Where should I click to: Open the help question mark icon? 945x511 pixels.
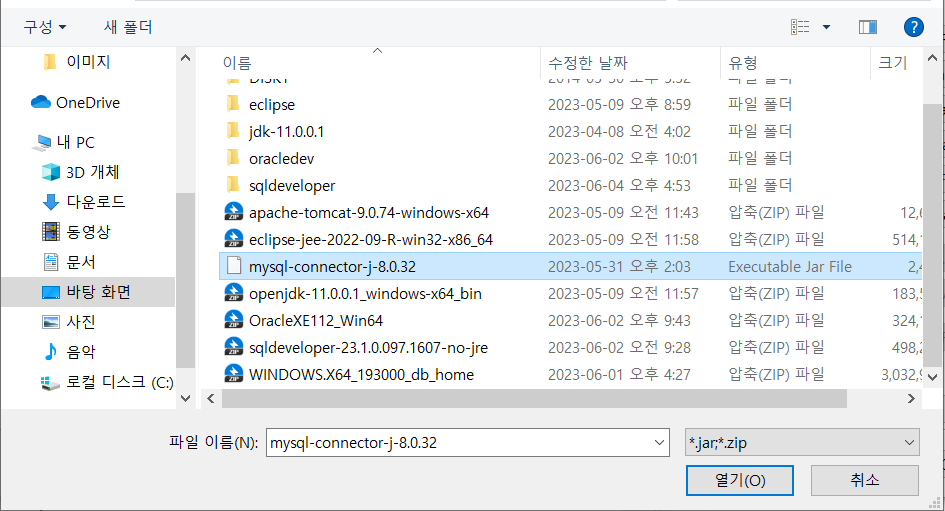tap(914, 27)
